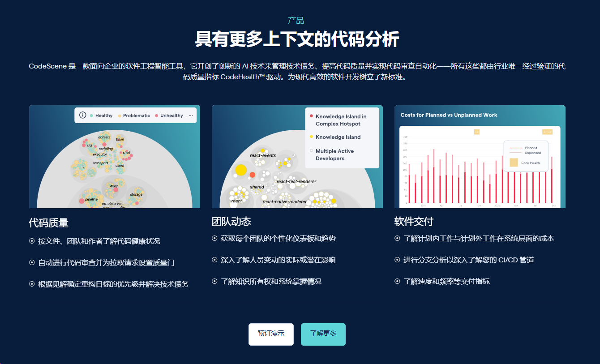Image resolution: width=600 pixels, height=364 pixels.
Task: Click the Multiple Active Developers label
Action: click(x=334, y=154)
